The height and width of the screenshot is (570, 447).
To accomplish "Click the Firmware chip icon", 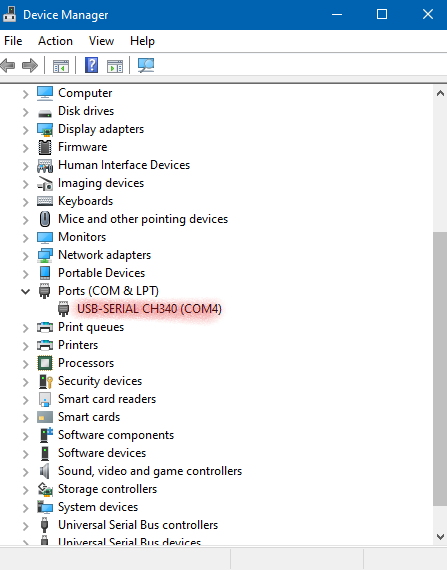I will (45, 147).
